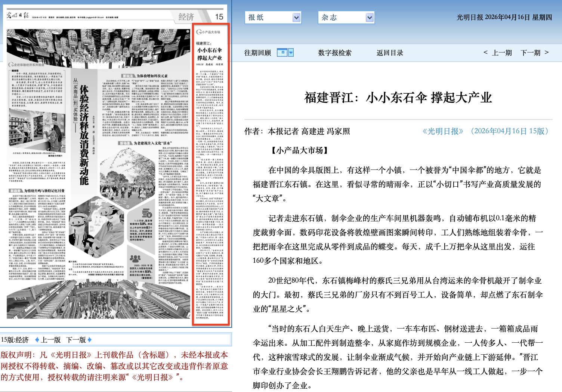This screenshot has width=562, height=392.
Task: Open the previous page with 上一版
Action: click(x=51, y=340)
